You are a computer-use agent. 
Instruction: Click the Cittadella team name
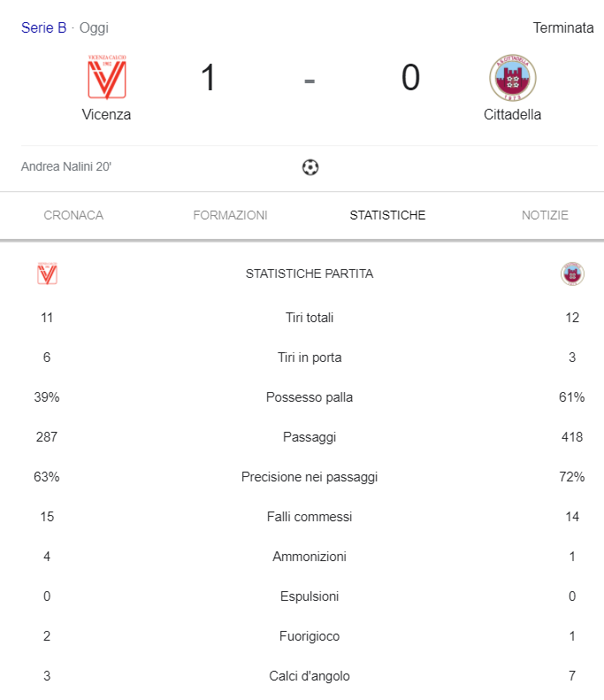(x=513, y=115)
